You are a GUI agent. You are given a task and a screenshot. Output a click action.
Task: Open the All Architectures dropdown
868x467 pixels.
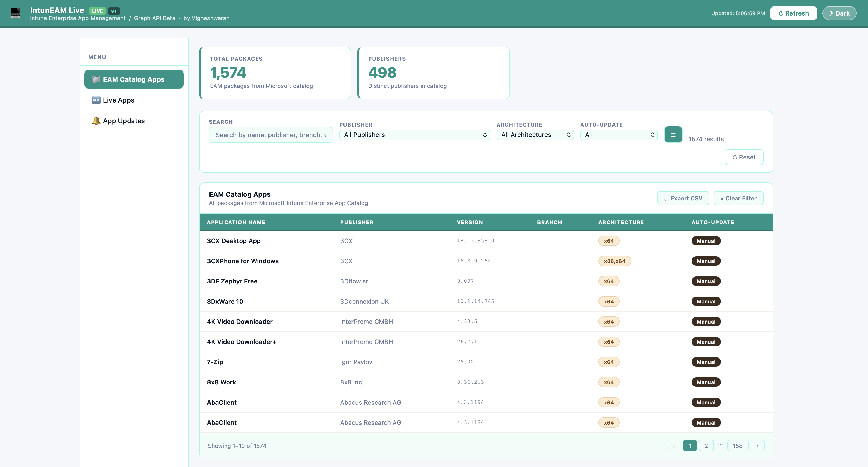pyautogui.click(x=535, y=135)
